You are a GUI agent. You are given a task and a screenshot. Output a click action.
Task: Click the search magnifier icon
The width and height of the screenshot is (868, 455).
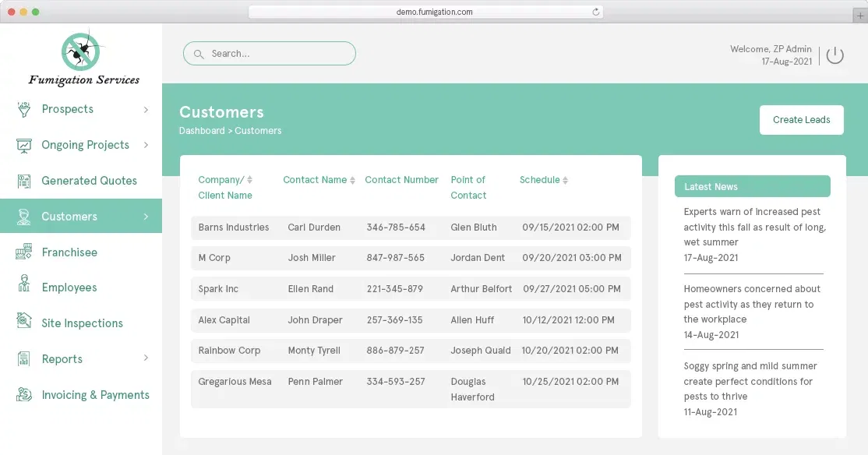tap(198, 53)
